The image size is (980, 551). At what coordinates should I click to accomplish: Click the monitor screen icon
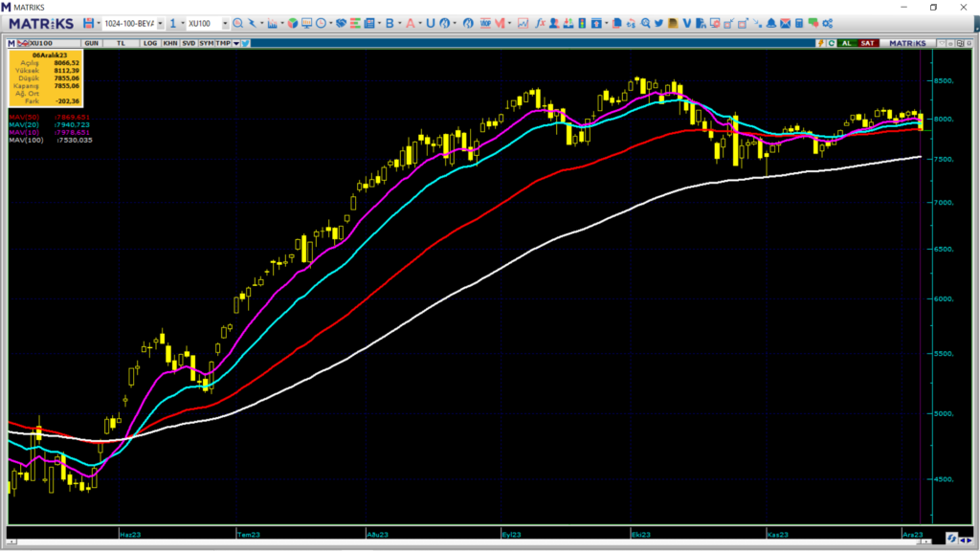tap(306, 23)
